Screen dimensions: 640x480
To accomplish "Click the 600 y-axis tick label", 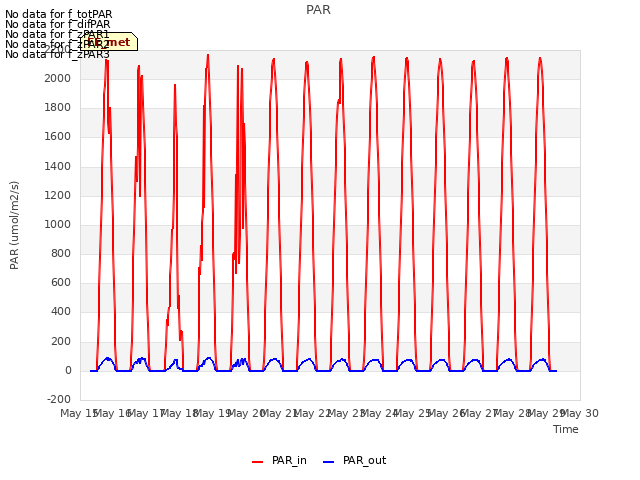I will (61, 282).
